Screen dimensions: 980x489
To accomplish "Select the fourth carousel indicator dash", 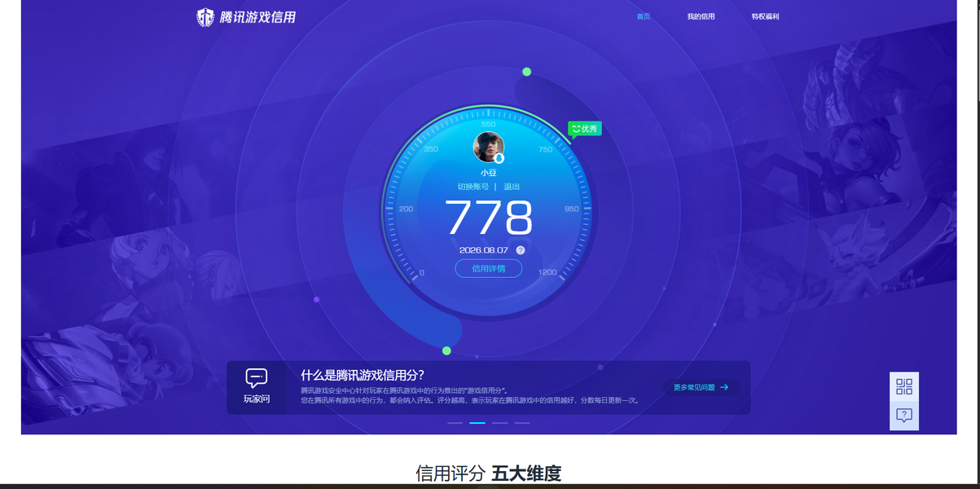I will (522, 423).
